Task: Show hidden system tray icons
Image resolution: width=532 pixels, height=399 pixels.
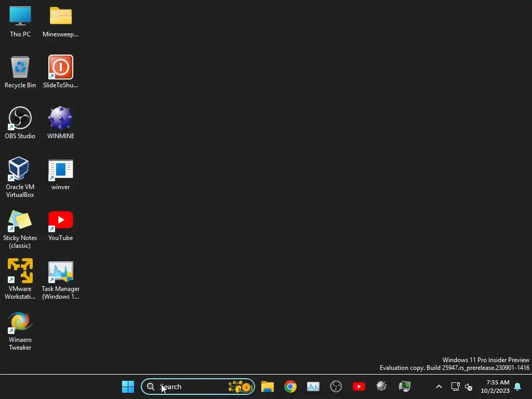Action: coord(438,387)
